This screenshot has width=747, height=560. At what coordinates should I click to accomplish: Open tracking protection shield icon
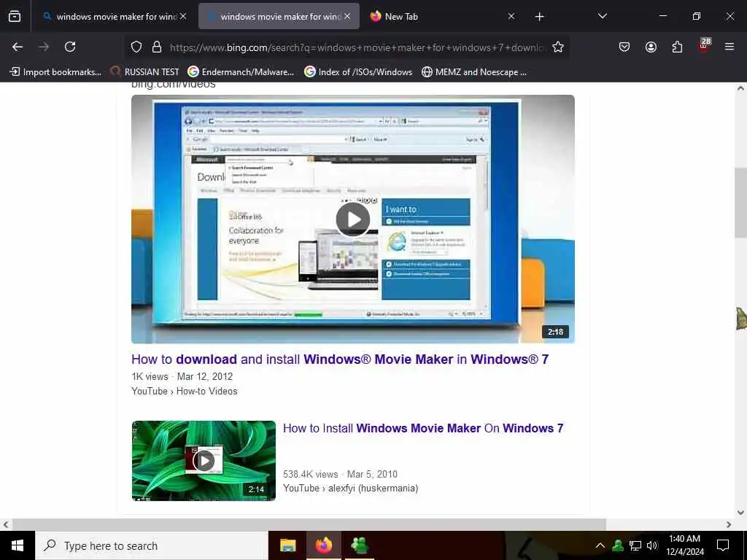(136, 47)
